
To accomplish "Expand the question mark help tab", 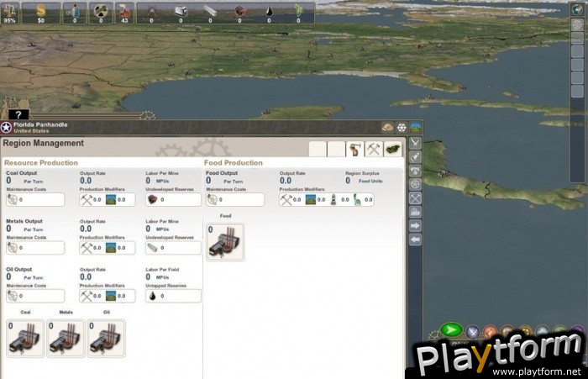I will point(18,114).
